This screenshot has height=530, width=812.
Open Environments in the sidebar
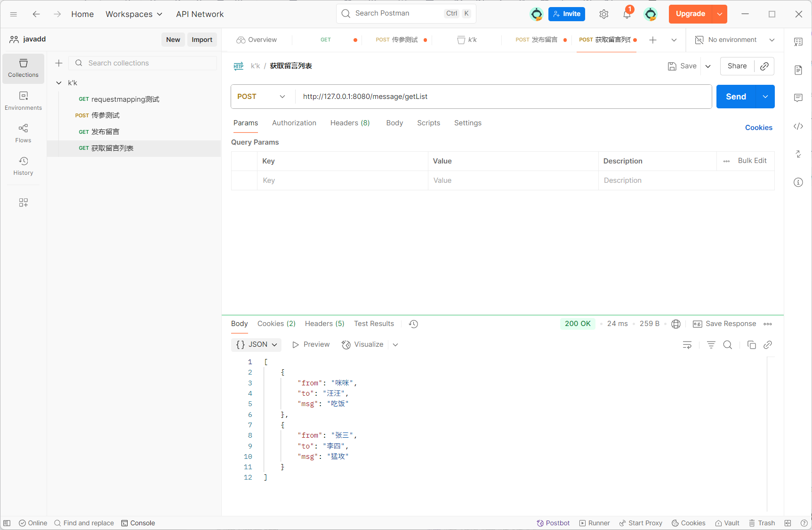tap(23, 101)
